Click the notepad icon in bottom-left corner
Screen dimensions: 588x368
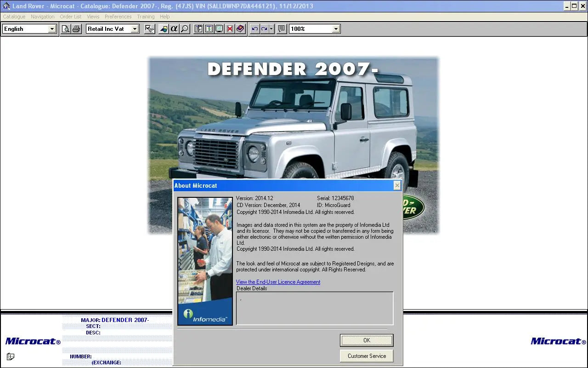tap(10, 356)
